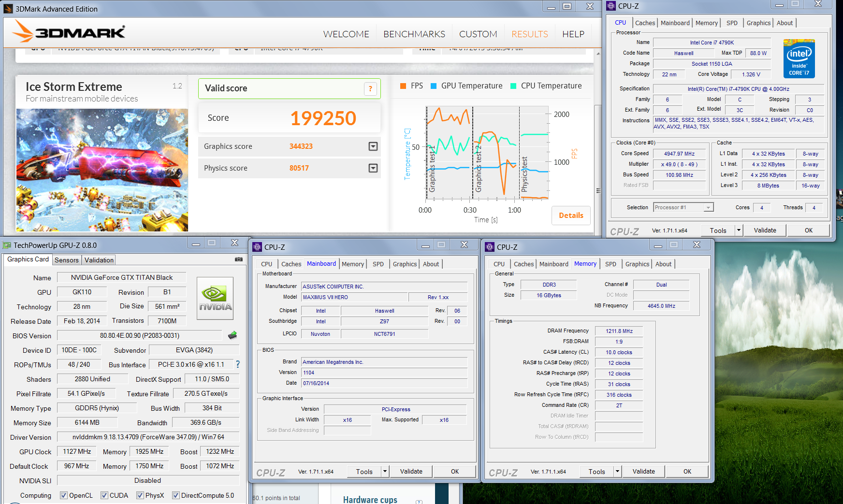Click the 3DMark vertical scrollbar grip
This screenshot has width=843, height=504.
tap(598, 191)
